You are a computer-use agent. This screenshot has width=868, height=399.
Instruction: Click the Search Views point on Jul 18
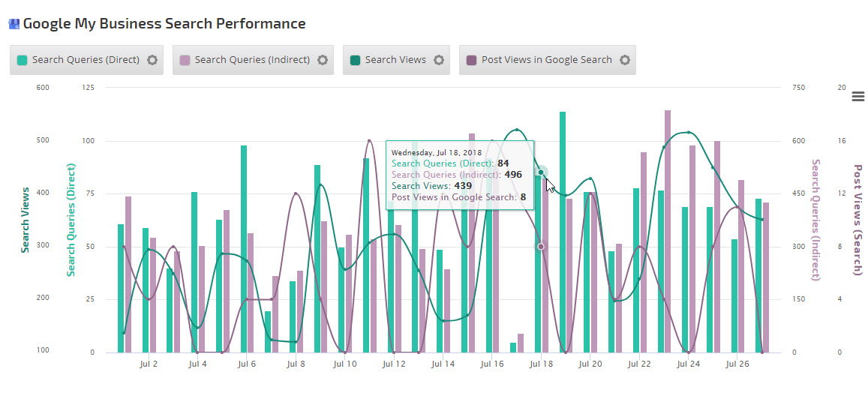(541, 172)
